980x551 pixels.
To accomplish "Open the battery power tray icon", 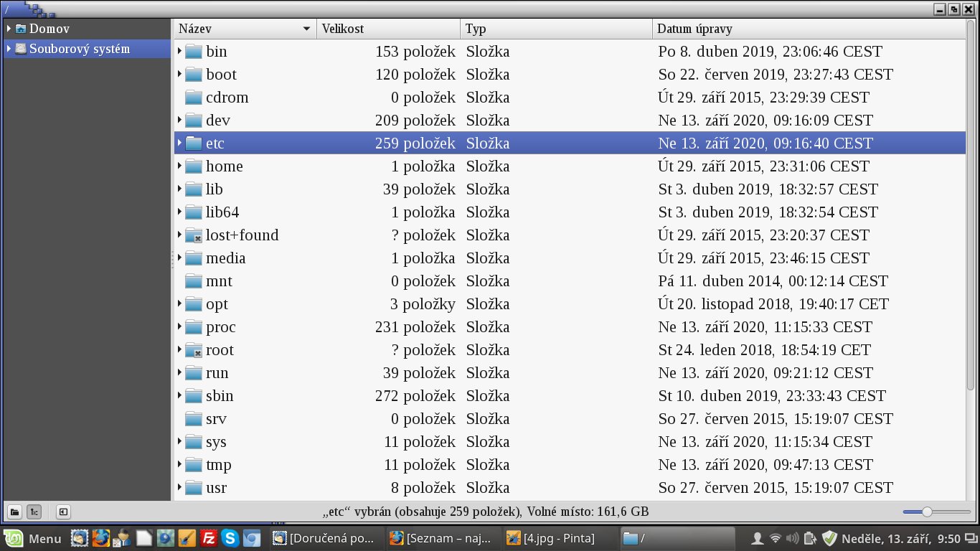I will tap(811, 538).
